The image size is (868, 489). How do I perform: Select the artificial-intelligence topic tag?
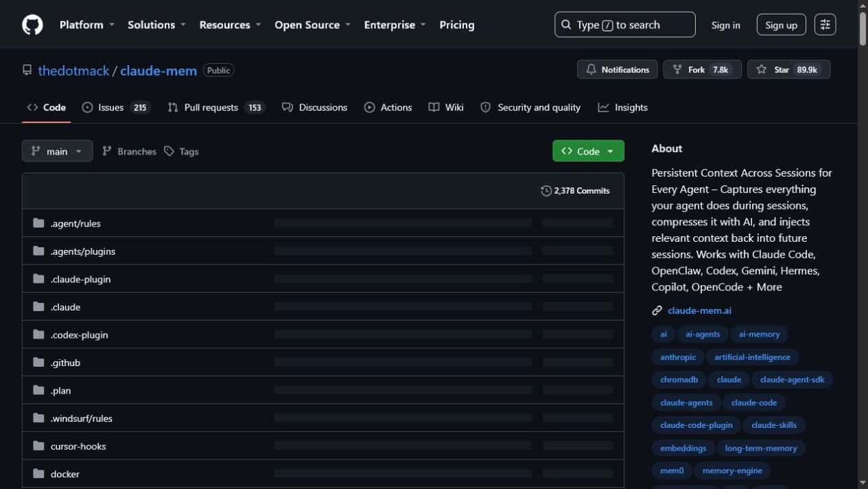pos(752,356)
